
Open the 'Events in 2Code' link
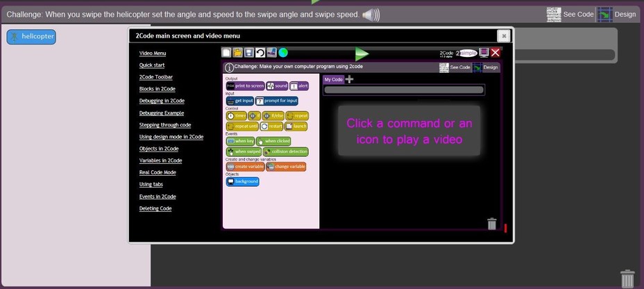click(158, 197)
